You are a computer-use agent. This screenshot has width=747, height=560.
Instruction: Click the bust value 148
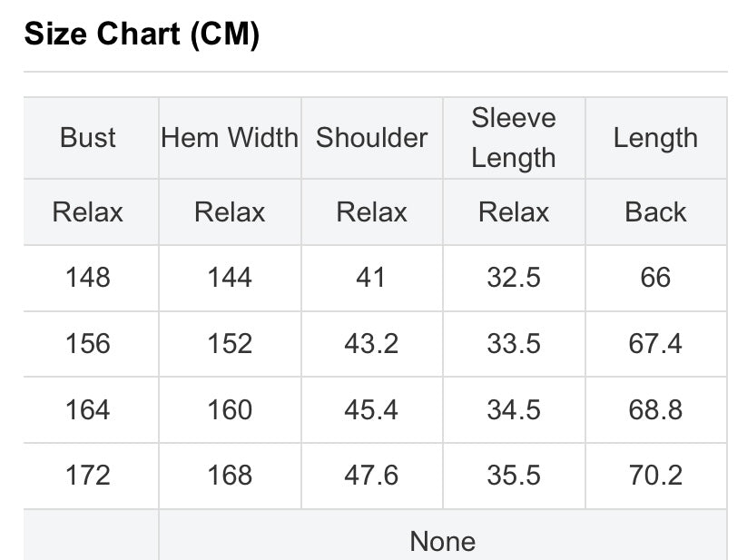[88, 278]
